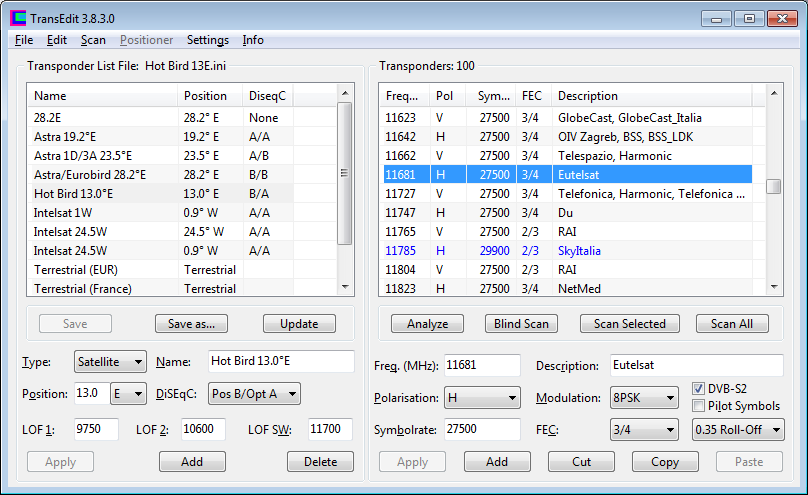Enable the Pilot Symbols checkbox

(x=700, y=406)
